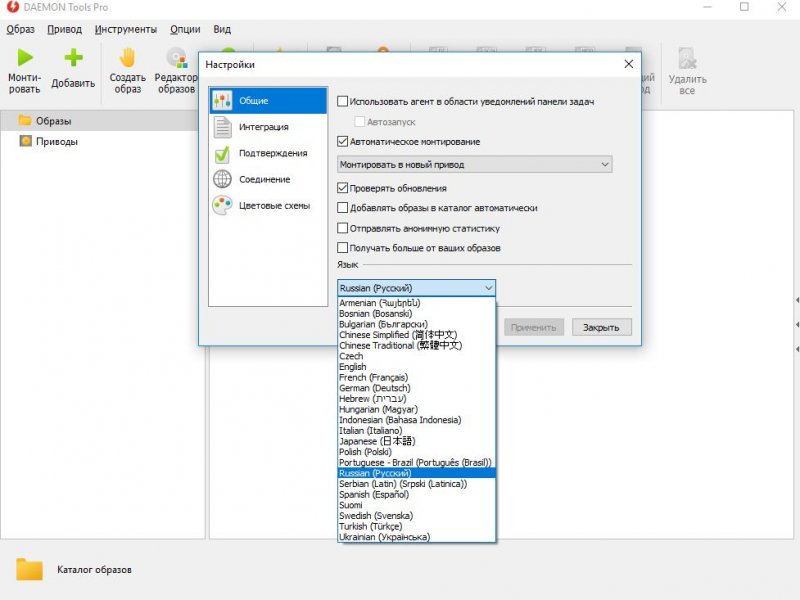This screenshot has height=600, width=800.
Task: Open Монтировать в новый привод dropdown
Action: [x=474, y=164]
